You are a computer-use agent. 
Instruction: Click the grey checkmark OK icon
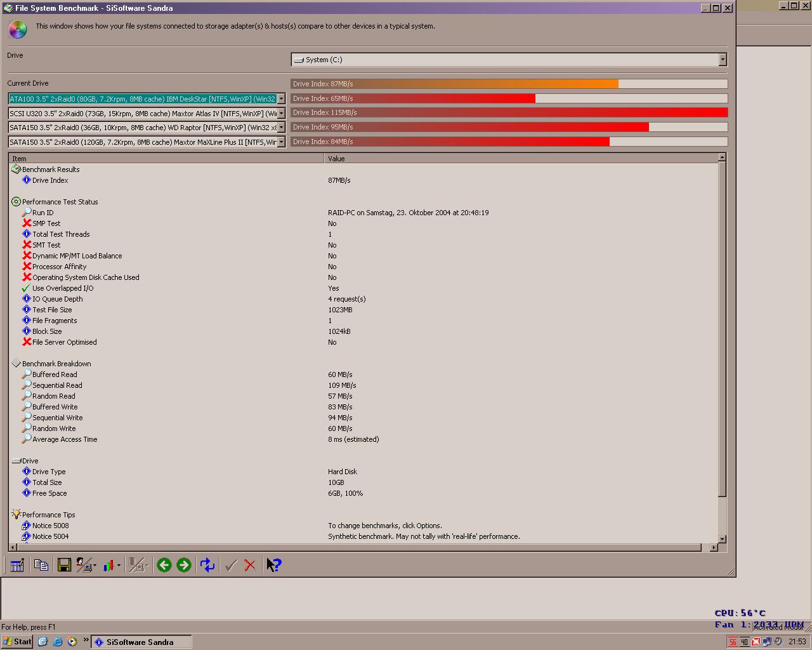pos(231,565)
